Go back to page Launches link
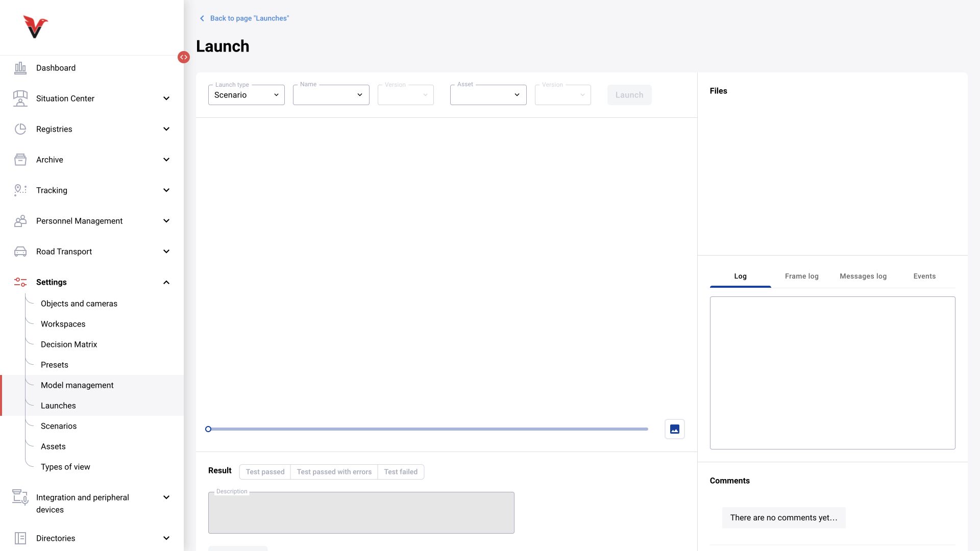 tap(250, 18)
